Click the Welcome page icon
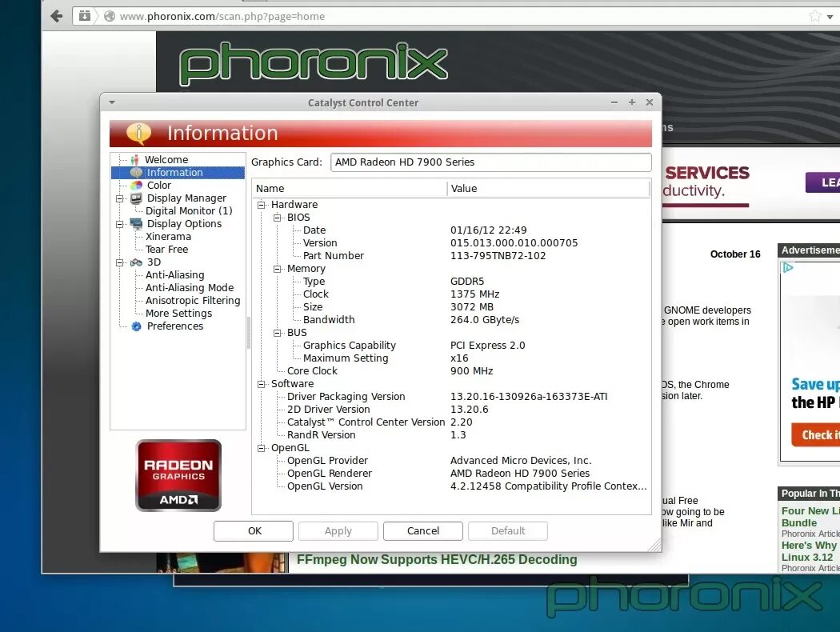840x632 pixels. coord(135,160)
